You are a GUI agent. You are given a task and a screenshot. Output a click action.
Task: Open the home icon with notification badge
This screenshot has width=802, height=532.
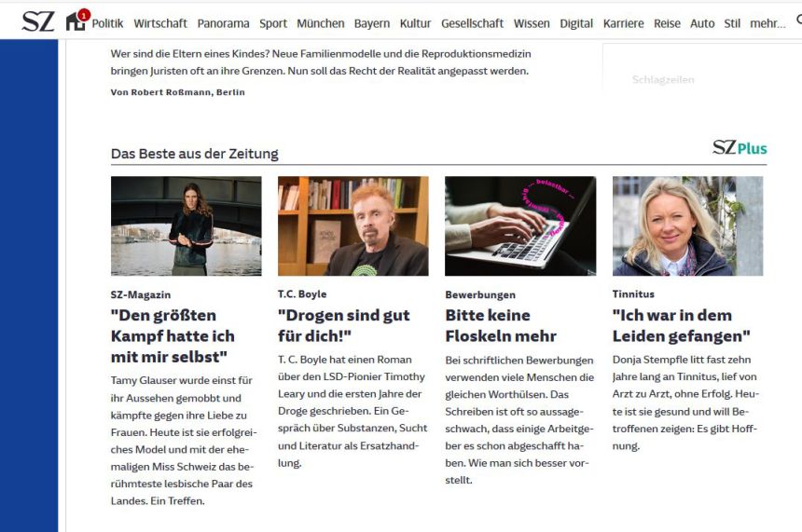[77, 20]
